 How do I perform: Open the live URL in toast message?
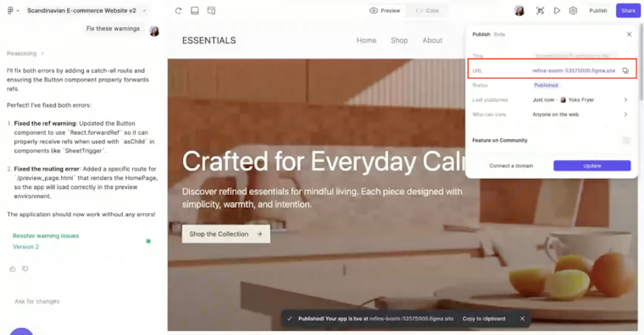pyautogui.click(x=411, y=319)
